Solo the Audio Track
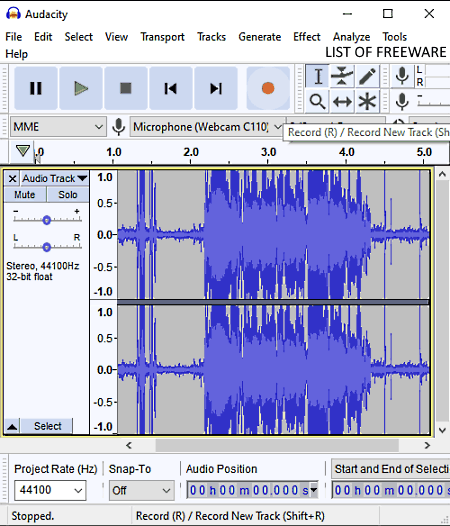Viewport: 450px width, 526px height. (x=68, y=195)
